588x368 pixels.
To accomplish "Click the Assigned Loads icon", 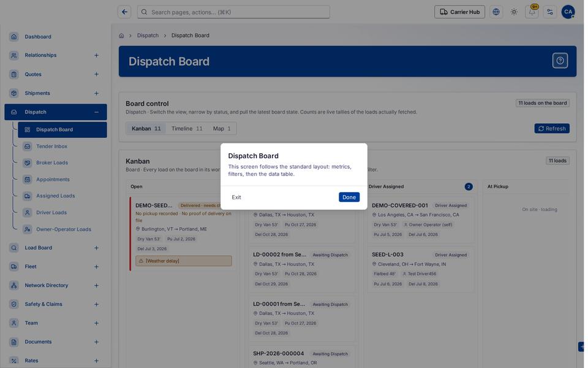I will pos(28,196).
